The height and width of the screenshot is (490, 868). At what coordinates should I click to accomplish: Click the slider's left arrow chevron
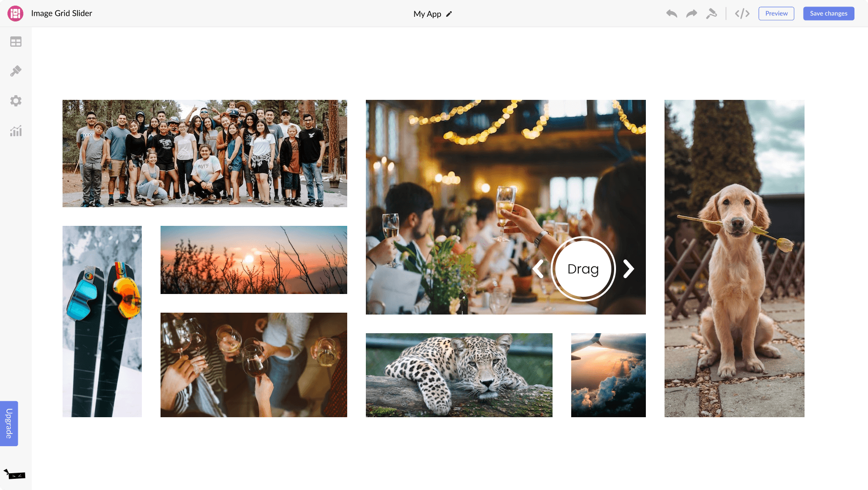point(539,269)
